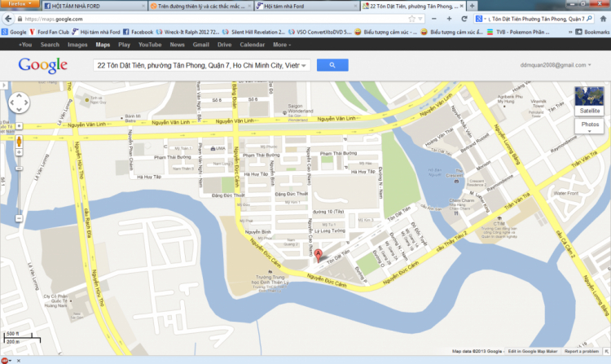Click Play in Google bar
Image resolution: width=611 pixels, height=364 pixels.
125,45
